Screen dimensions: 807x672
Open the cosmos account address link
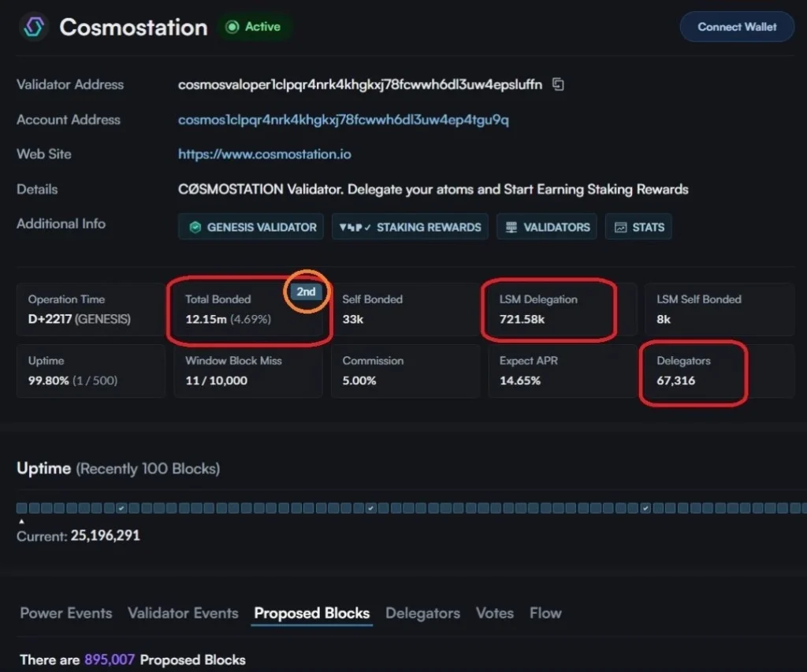344,120
